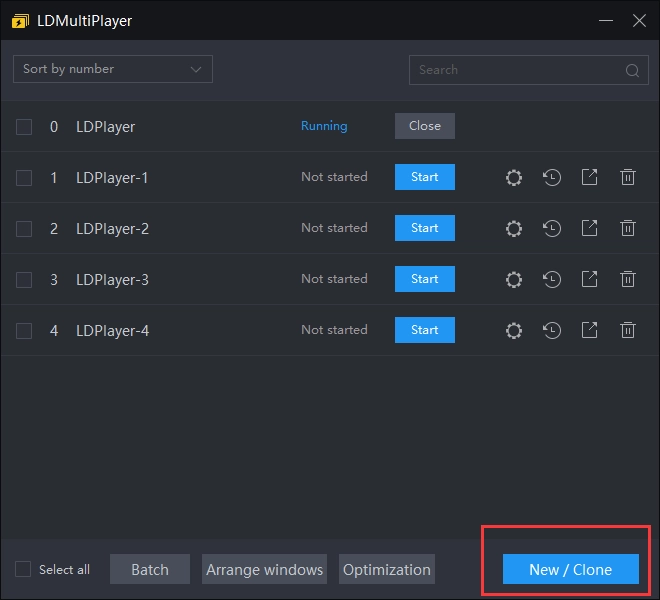
Task: Select the LDPlayer-2 name text
Action: coord(112,229)
